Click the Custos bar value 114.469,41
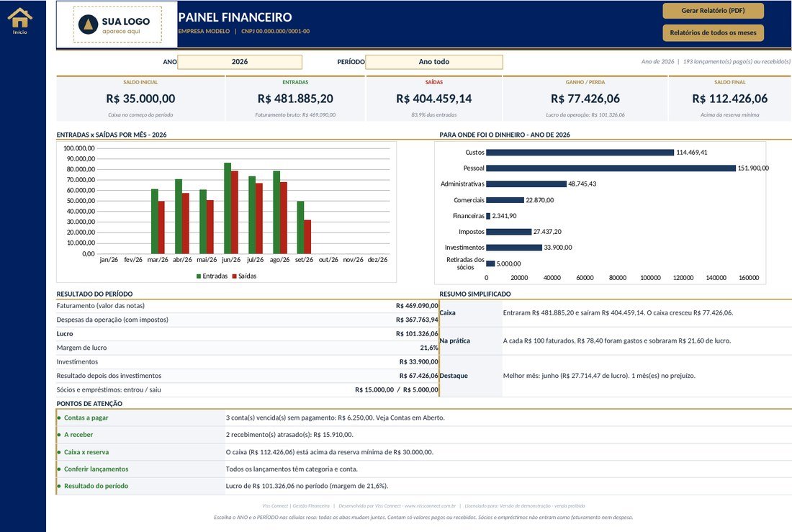This screenshot has width=792, height=532. coord(691,153)
